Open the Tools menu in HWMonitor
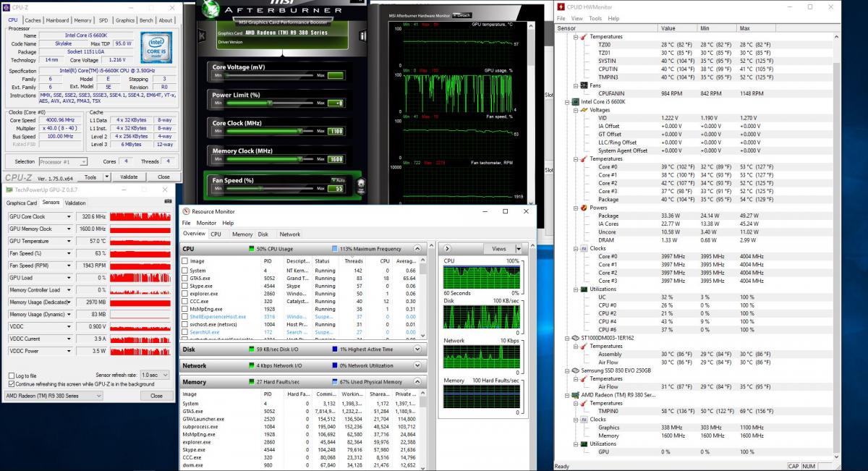Image resolution: width=868 pixels, height=471 pixels. tap(595, 18)
